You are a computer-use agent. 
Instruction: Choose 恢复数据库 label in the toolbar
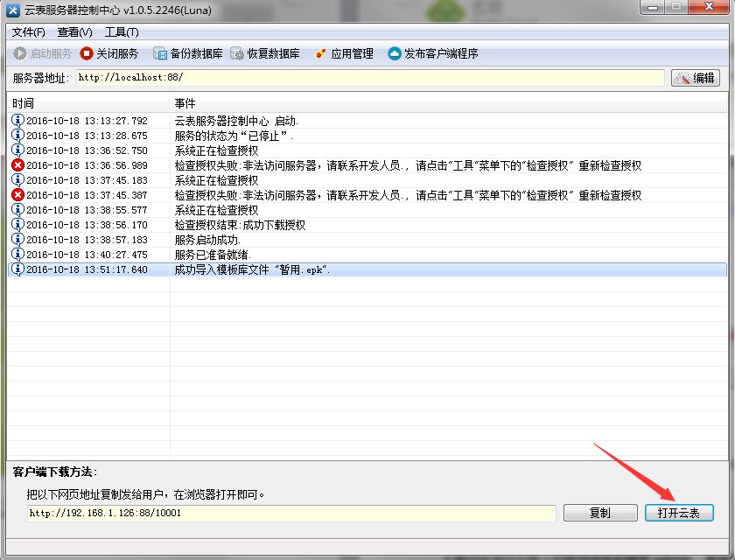coord(273,54)
